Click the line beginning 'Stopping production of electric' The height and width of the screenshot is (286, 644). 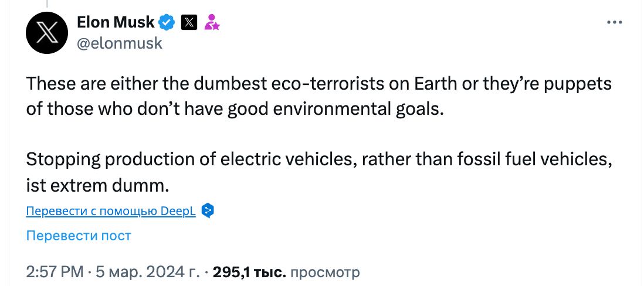click(x=319, y=159)
